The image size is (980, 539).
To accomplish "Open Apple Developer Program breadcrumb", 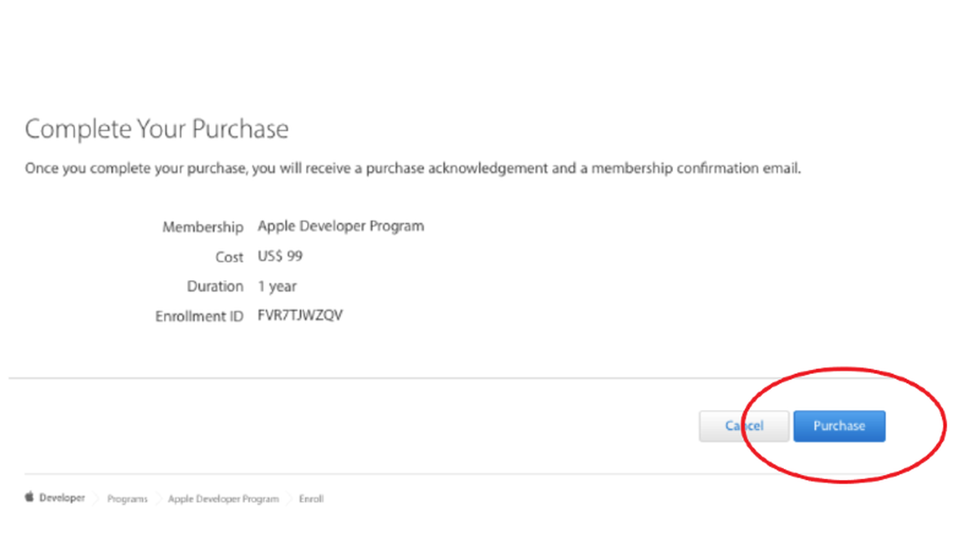I will 223,499.
